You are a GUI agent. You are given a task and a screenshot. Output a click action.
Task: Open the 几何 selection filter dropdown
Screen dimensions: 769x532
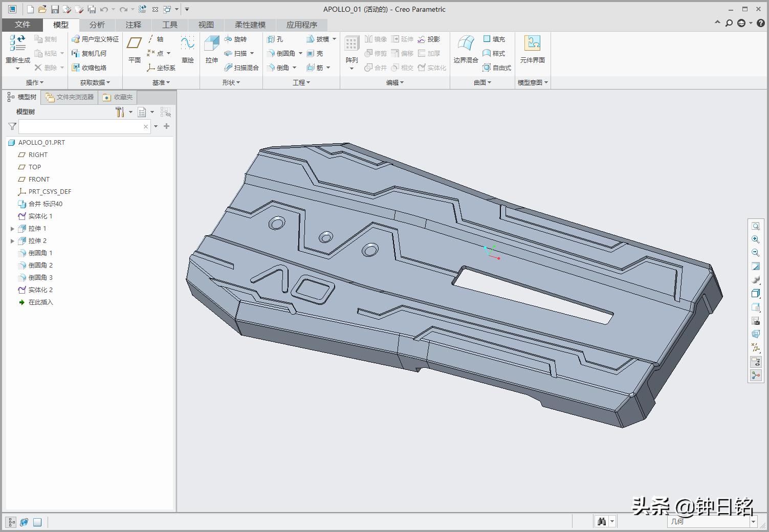[x=753, y=522]
